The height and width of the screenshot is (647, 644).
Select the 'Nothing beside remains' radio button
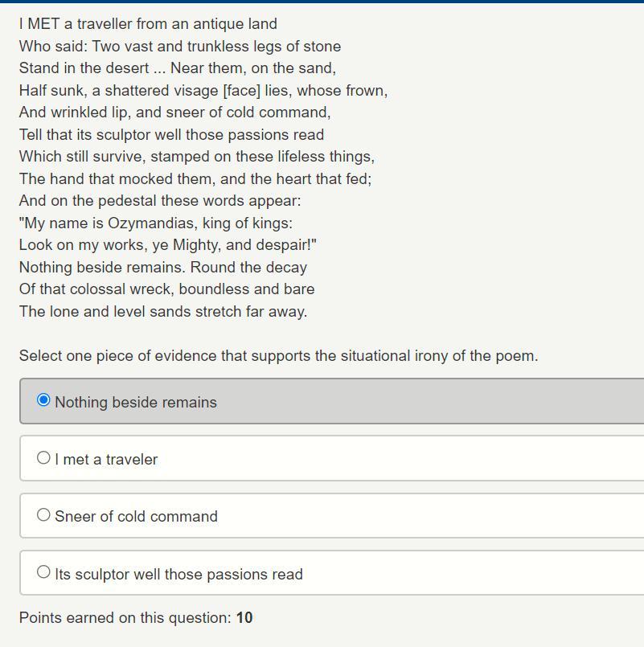click(43, 399)
